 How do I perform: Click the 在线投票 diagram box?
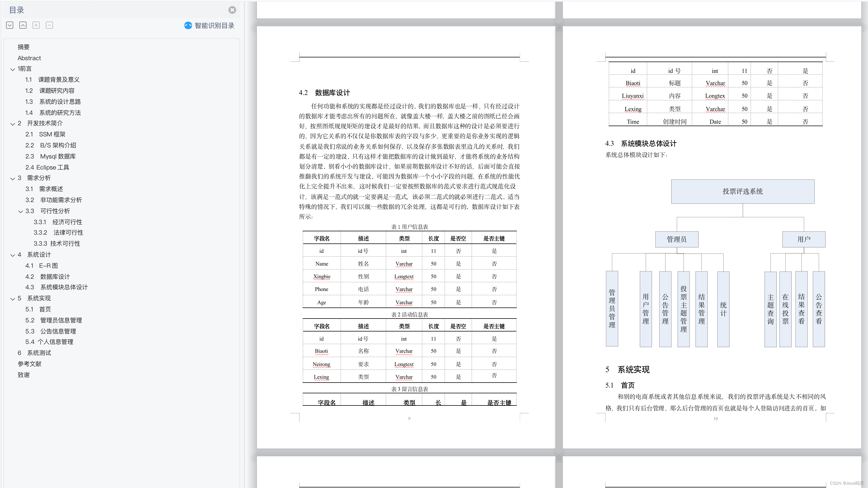coord(786,309)
